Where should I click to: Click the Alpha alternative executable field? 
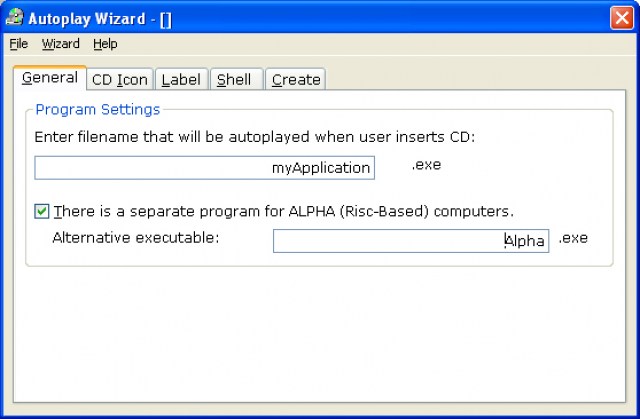410,241
